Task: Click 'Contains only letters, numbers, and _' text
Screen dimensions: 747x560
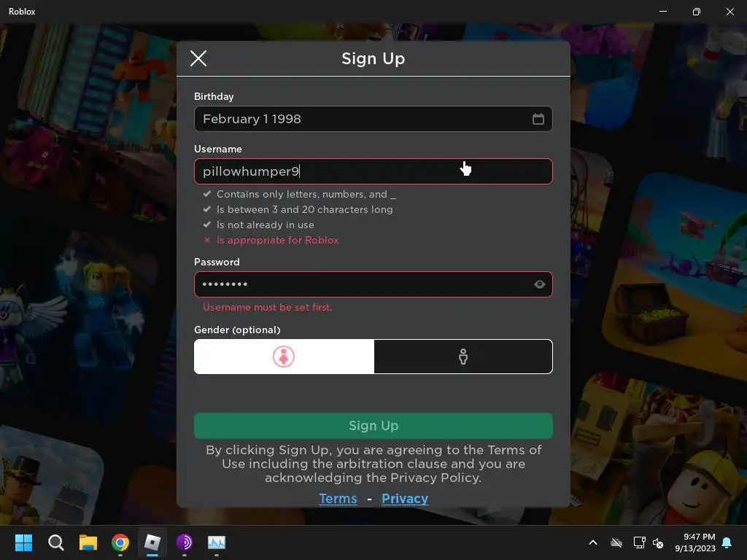Action: 306,194
